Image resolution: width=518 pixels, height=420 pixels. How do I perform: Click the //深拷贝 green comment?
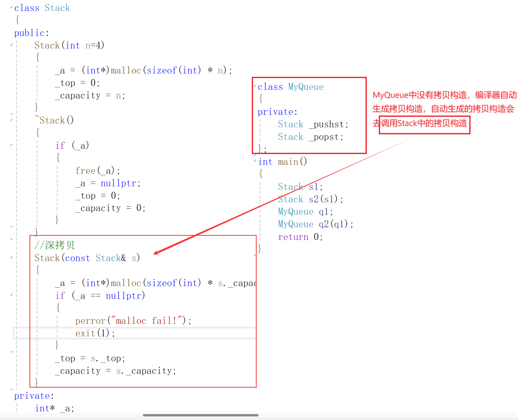click(55, 245)
